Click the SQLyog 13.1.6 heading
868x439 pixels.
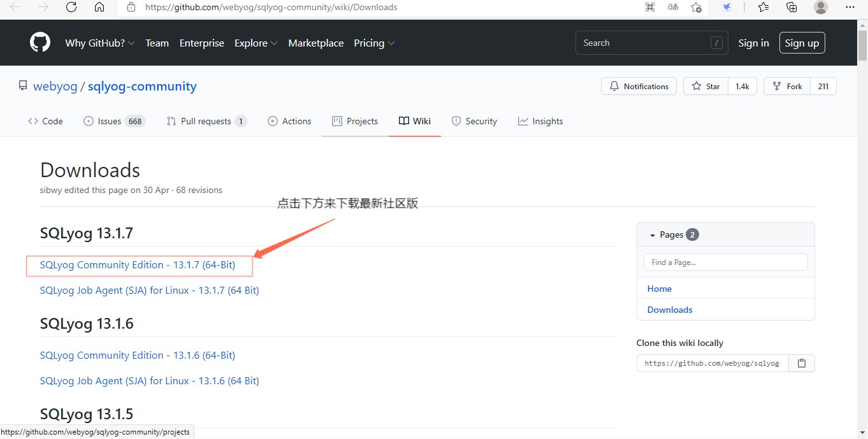coord(87,324)
